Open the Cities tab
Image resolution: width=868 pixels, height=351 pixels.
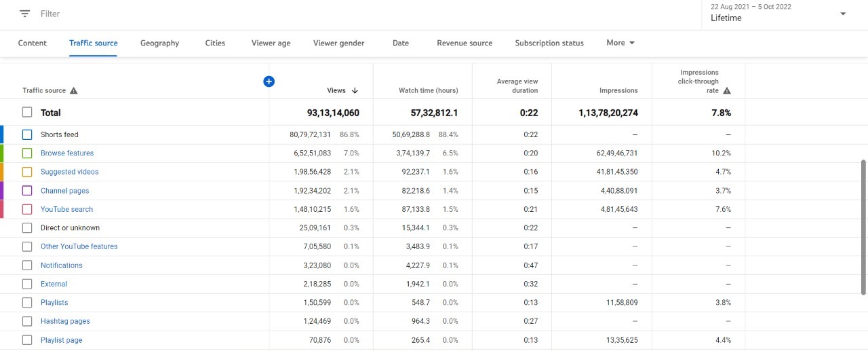click(215, 43)
